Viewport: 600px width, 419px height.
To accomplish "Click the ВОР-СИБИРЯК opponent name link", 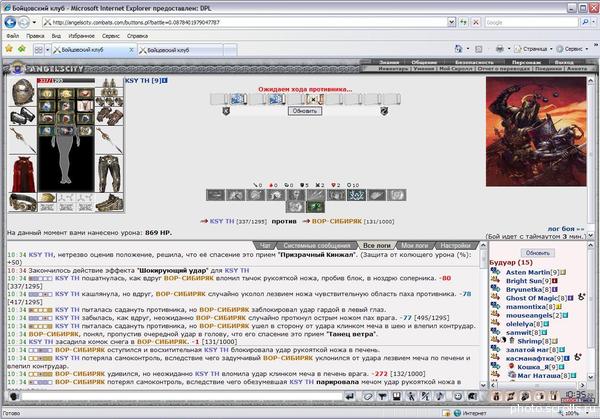I will tap(337, 221).
